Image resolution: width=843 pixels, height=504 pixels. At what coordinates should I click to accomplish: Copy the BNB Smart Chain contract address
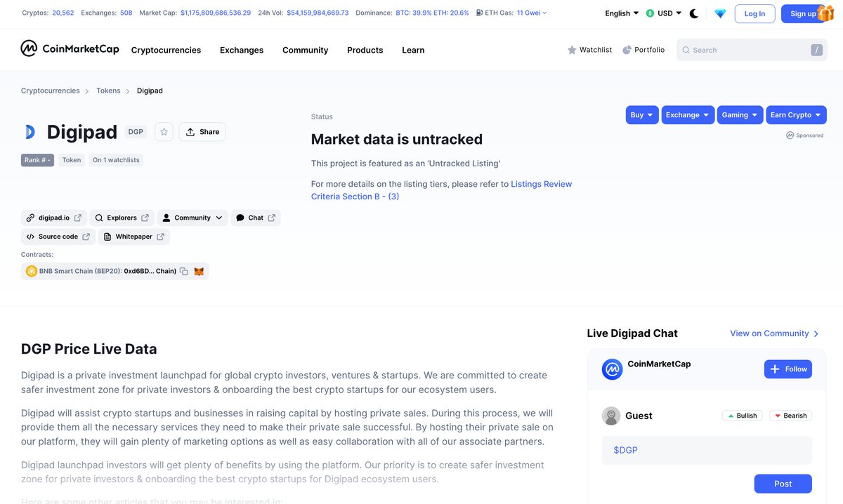point(183,271)
